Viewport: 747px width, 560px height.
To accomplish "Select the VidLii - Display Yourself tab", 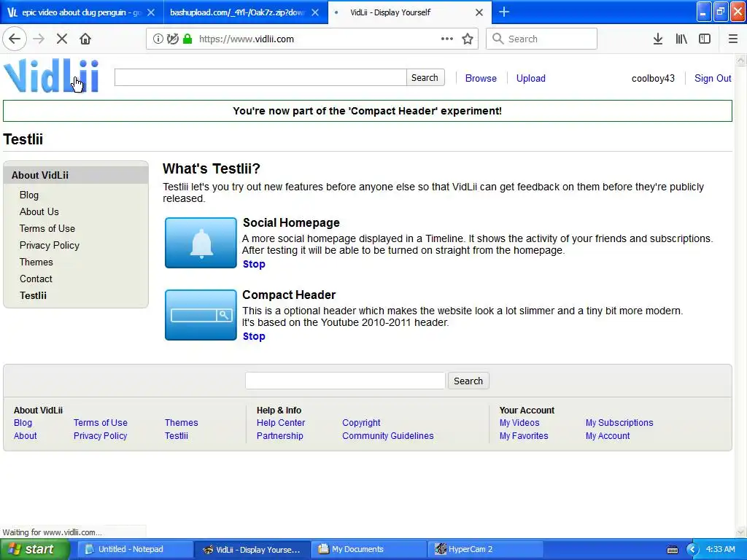I will [x=410, y=12].
